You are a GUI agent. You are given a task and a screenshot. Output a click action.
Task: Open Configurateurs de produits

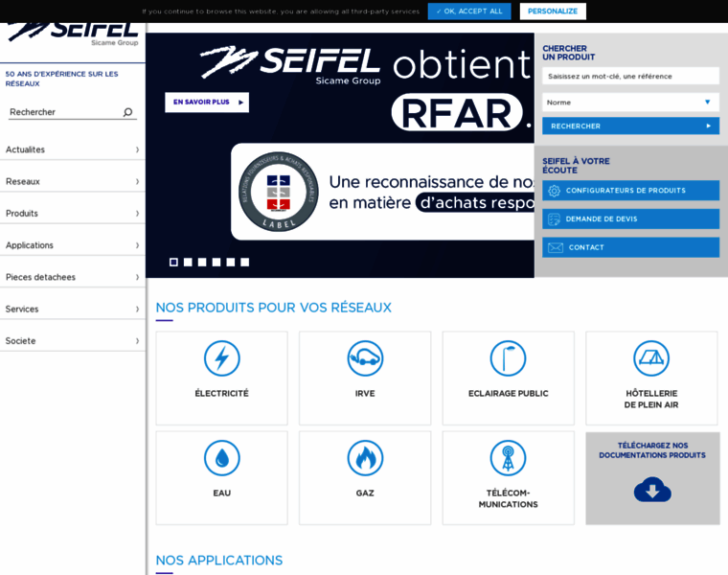pyautogui.click(x=630, y=191)
